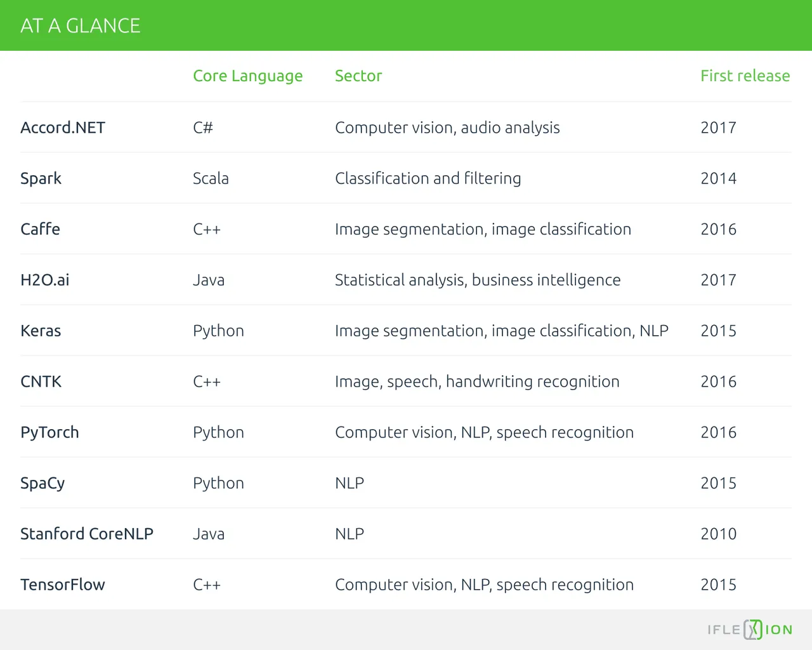Click the 2017 year in H2O.ai row
This screenshot has width=812, height=650.
pyautogui.click(x=719, y=280)
